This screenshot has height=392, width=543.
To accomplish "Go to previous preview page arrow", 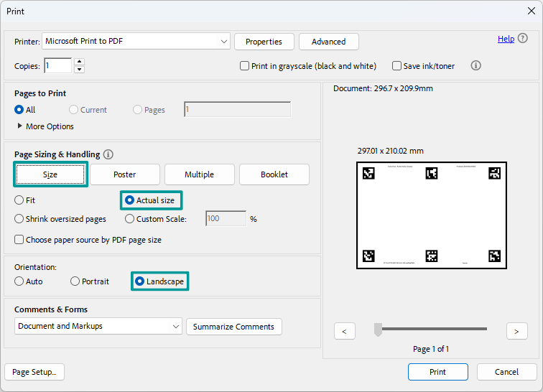I will [345, 331].
